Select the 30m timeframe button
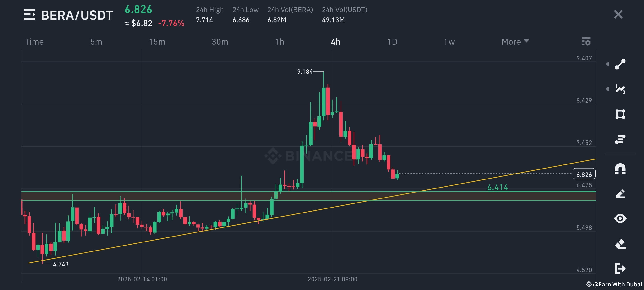This screenshot has height=290, width=644. [x=219, y=42]
